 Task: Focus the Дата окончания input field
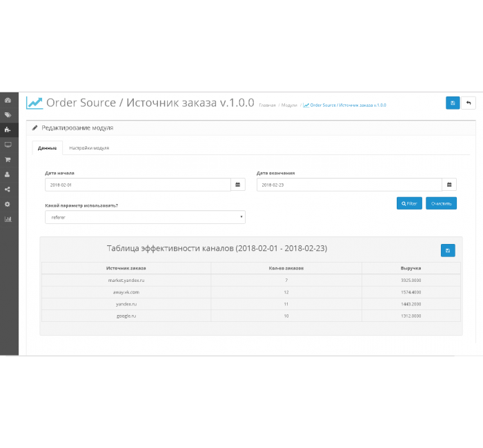349,185
